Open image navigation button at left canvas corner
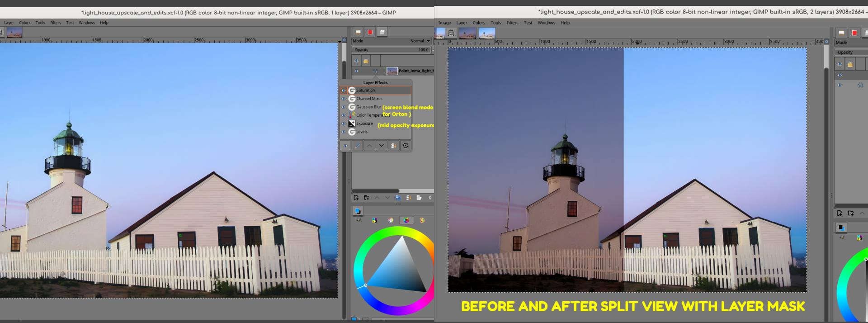This screenshot has width=868, height=323. (x=344, y=40)
